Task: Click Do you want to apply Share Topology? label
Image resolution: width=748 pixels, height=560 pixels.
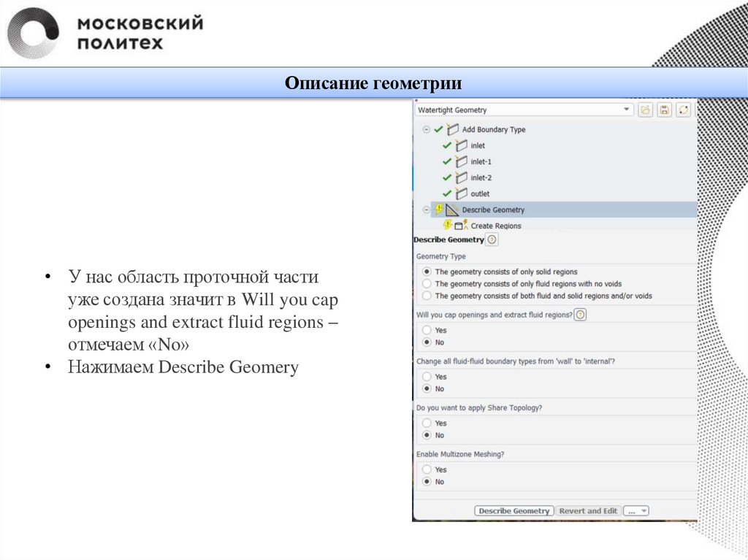Action: [479, 408]
